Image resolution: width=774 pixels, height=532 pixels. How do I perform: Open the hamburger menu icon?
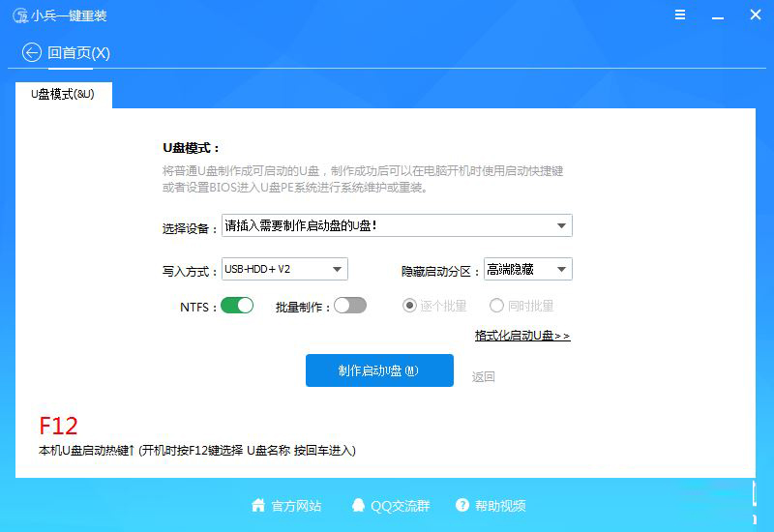point(680,15)
